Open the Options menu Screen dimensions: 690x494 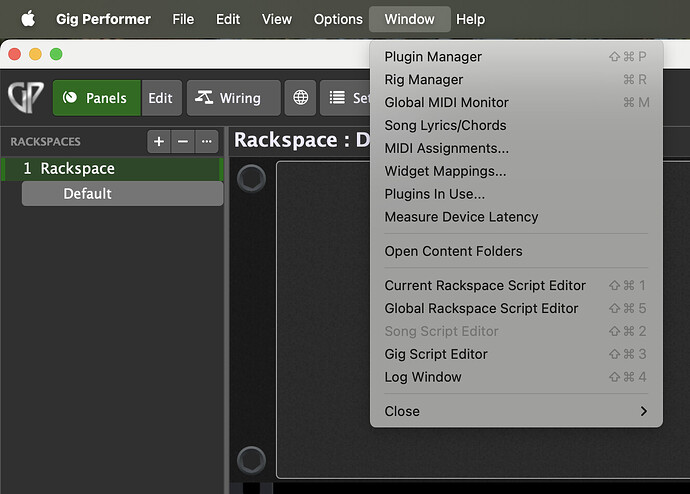338,19
